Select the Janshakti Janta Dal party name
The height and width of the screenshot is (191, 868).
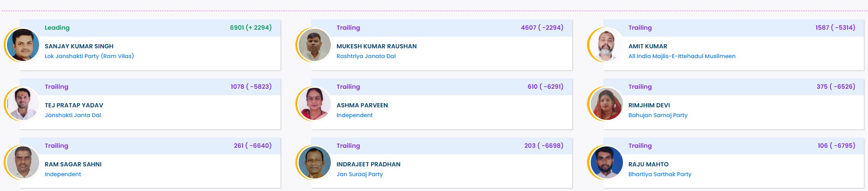click(73, 115)
